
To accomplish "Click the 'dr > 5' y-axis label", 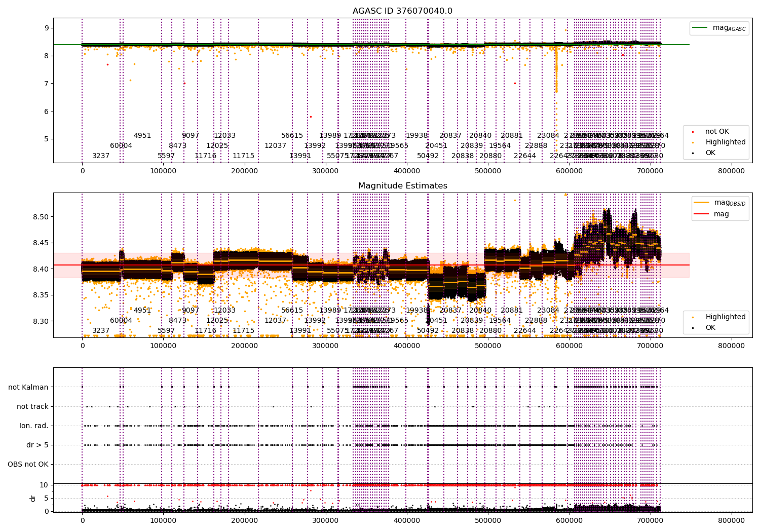I will (37, 445).
